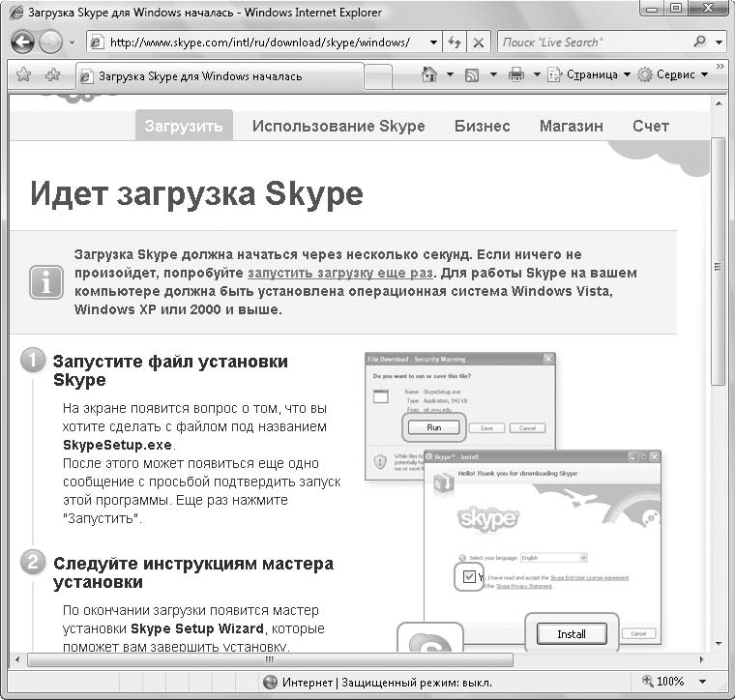This screenshot has height=700, width=735.
Task: Go to Использование Skype section
Action: [x=338, y=126]
